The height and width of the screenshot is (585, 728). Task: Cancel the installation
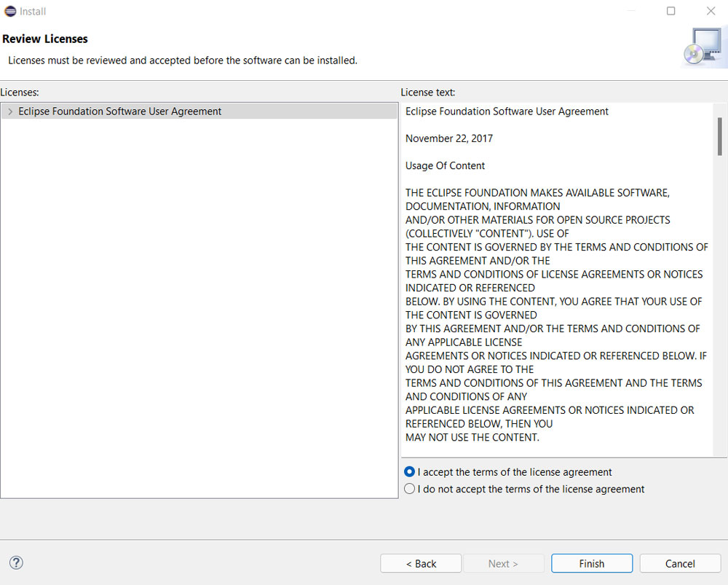pyautogui.click(x=680, y=563)
